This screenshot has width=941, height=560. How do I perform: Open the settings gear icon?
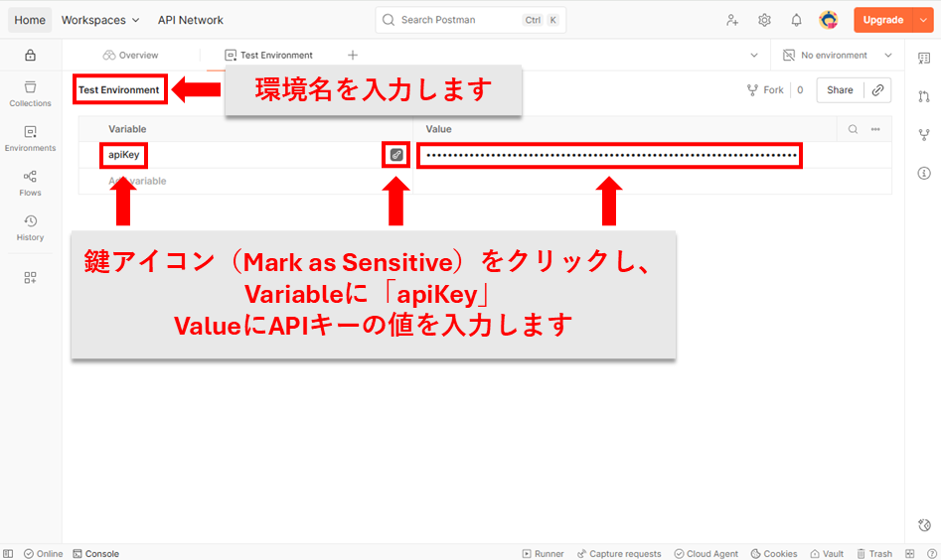pyautogui.click(x=764, y=20)
